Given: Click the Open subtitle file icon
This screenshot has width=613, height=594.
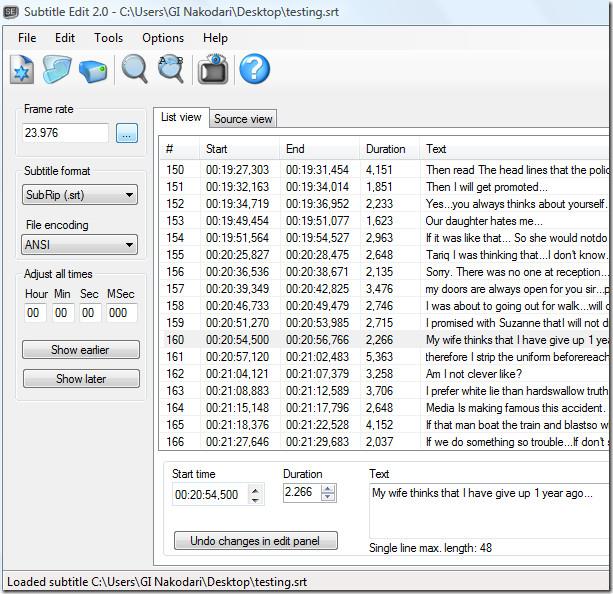Looking at the screenshot, I should click(57, 69).
